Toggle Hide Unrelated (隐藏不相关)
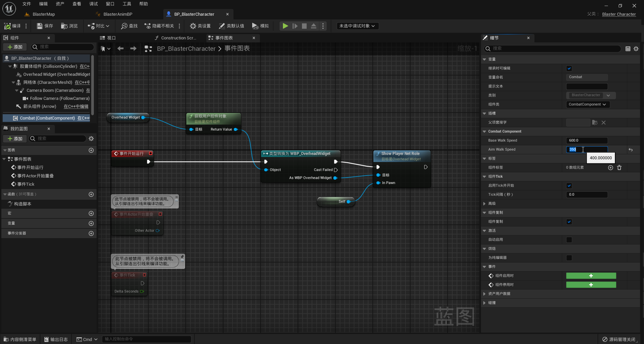This screenshot has width=644, height=344. point(159,26)
